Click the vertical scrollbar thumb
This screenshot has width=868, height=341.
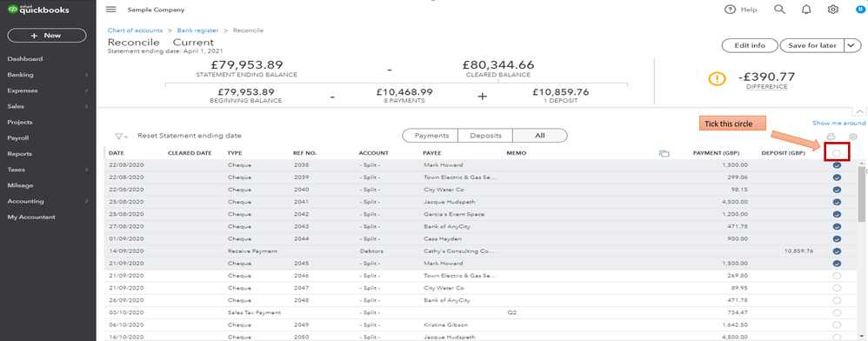point(862,194)
